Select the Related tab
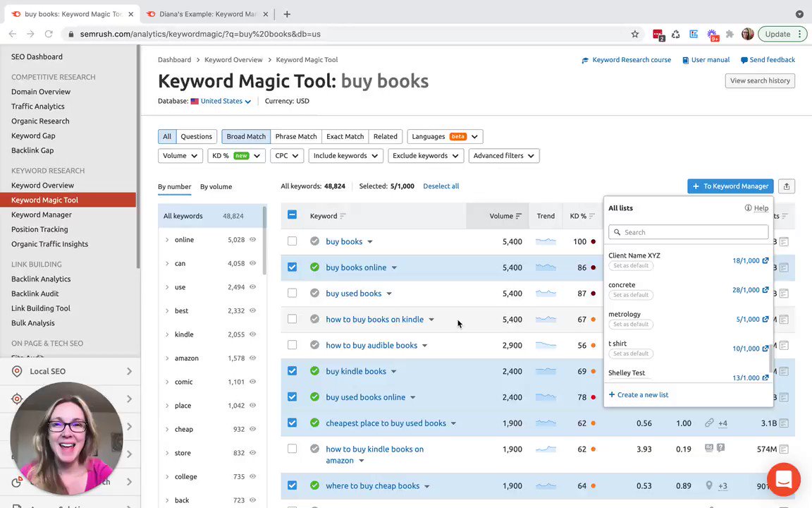Viewport: 812px width, 508px height. pyautogui.click(x=386, y=136)
